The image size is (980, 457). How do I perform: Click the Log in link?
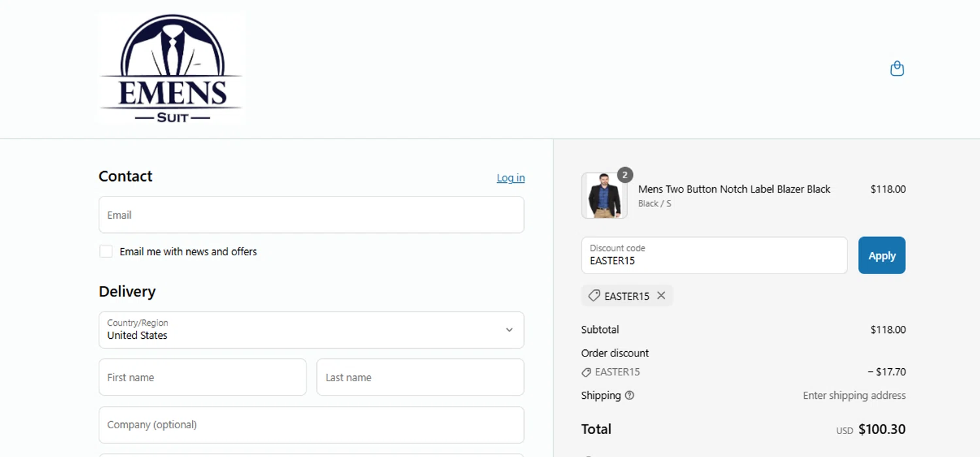click(510, 178)
